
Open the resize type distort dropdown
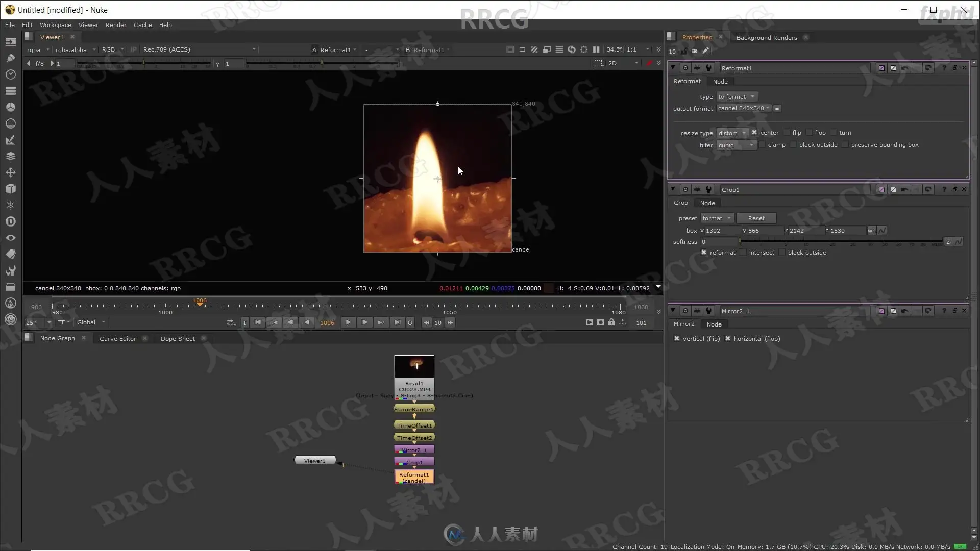click(732, 133)
